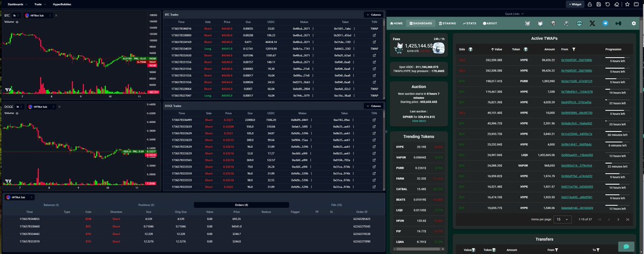Click the lock layout icon in top bar
This screenshot has width=644, height=254.
(590, 4)
